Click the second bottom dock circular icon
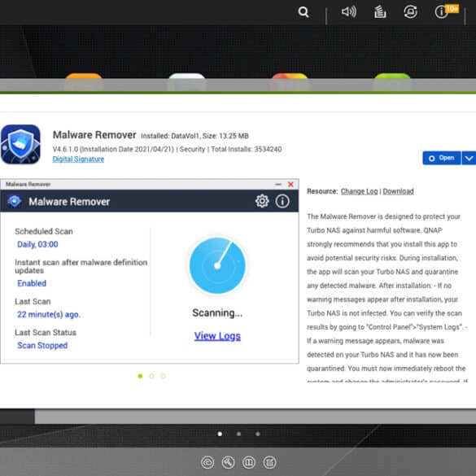476x476 pixels. [229, 462]
